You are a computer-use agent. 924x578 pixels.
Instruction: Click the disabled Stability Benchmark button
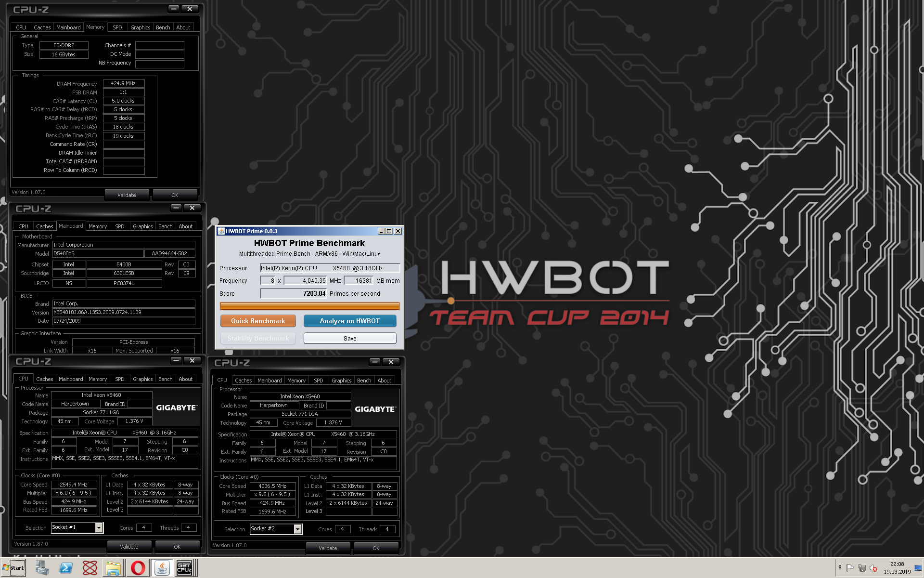click(258, 338)
